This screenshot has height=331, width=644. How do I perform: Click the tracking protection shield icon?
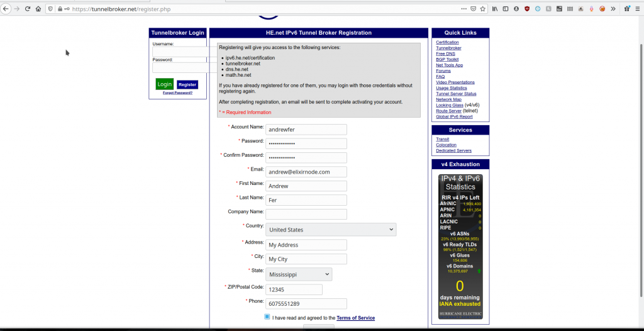(51, 9)
